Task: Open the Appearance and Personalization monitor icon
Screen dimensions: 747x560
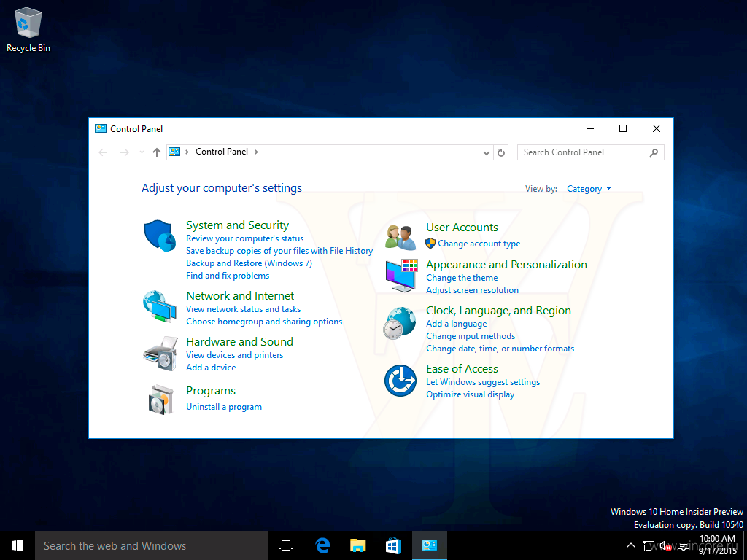Action: tap(401, 275)
